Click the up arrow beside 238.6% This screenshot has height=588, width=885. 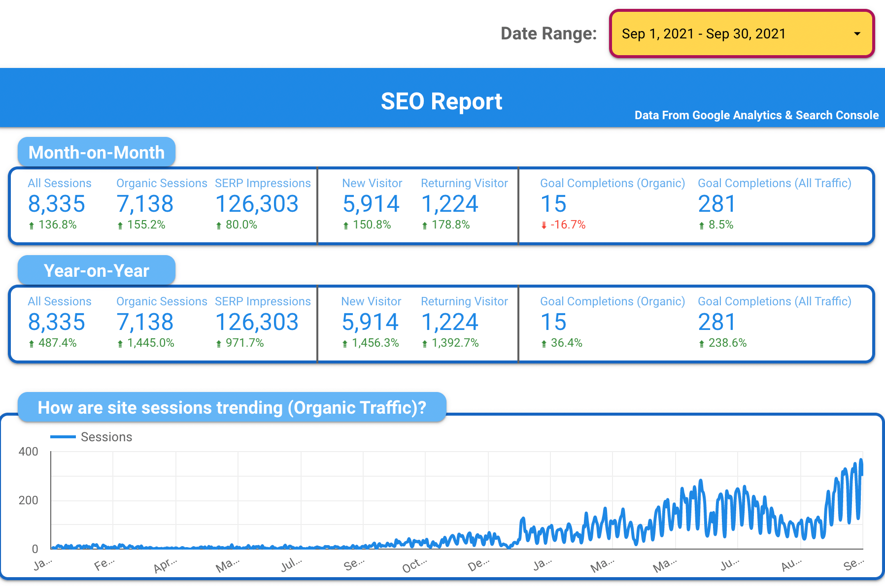[702, 344]
